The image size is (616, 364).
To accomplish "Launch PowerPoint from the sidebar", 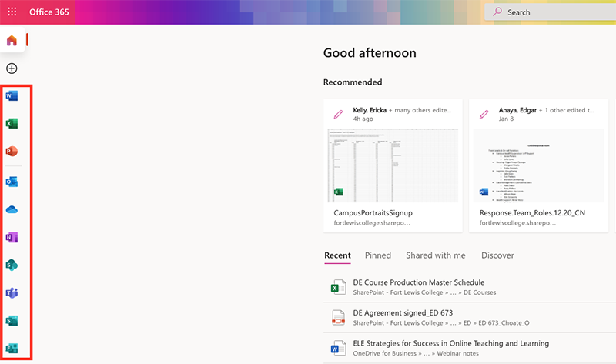I will [x=12, y=152].
